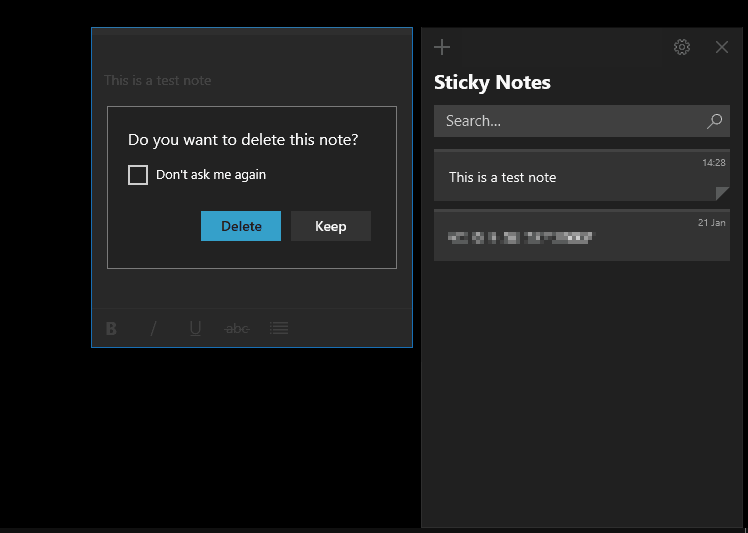748x533 pixels.
Task: Close the Sticky Notes list window
Action: (x=722, y=47)
